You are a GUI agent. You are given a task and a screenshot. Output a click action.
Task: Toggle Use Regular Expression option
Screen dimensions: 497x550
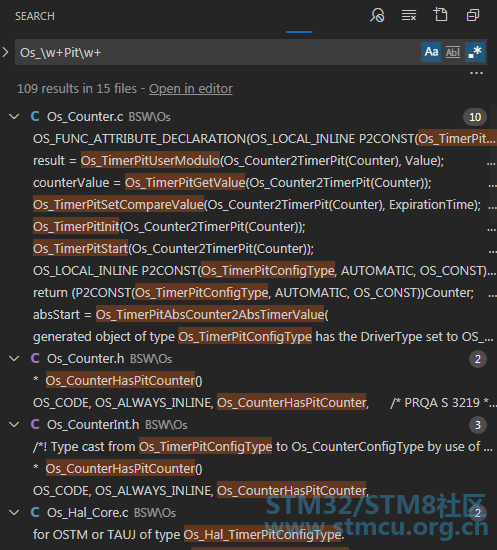tap(475, 52)
